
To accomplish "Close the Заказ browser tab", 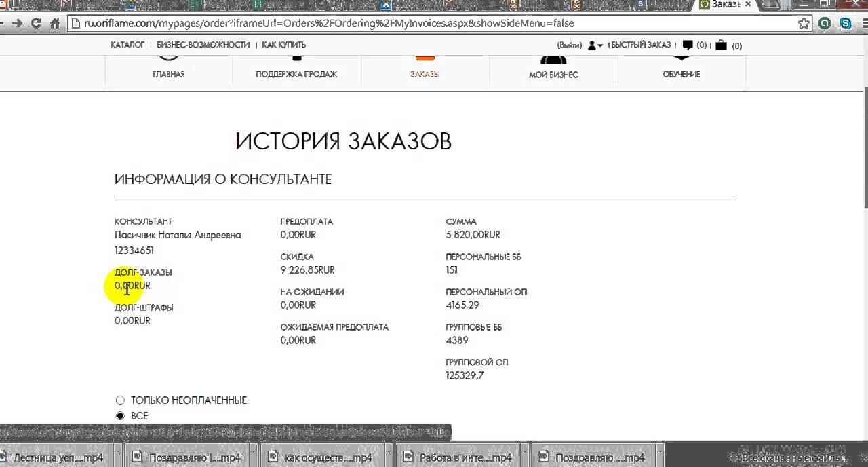I will (748, 4).
